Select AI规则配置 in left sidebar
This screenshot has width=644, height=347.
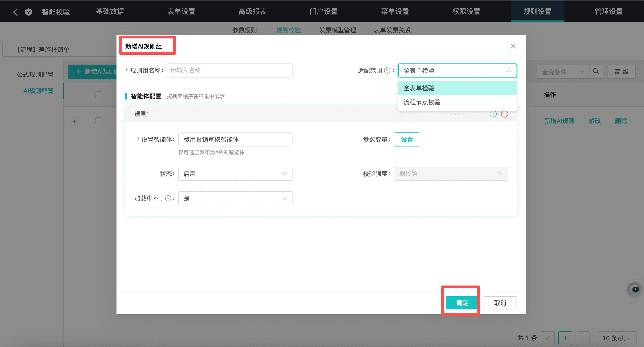pyautogui.click(x=38, y=91)
